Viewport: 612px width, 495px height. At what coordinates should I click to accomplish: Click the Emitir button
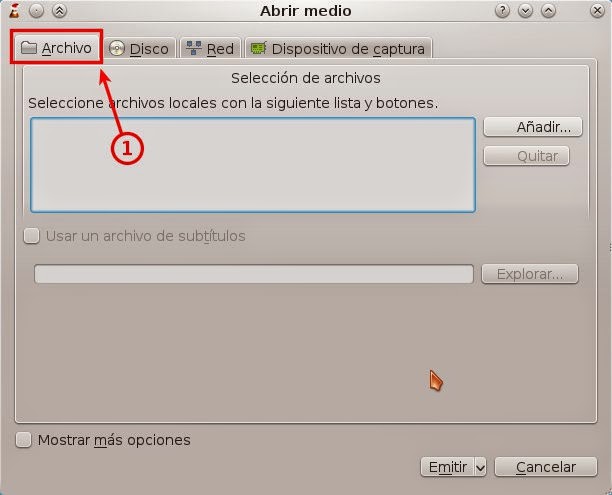(448, 467)
